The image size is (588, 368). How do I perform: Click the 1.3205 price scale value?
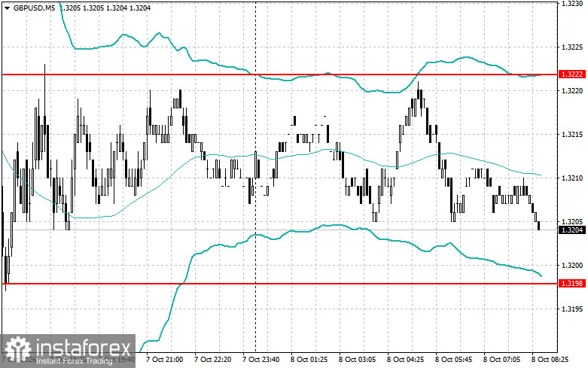tap(572, 221)
